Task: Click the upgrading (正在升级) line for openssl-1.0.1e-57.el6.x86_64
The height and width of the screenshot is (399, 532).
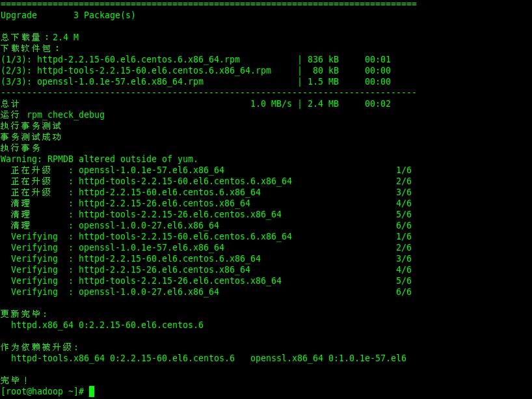Action: tap(211, 170)
